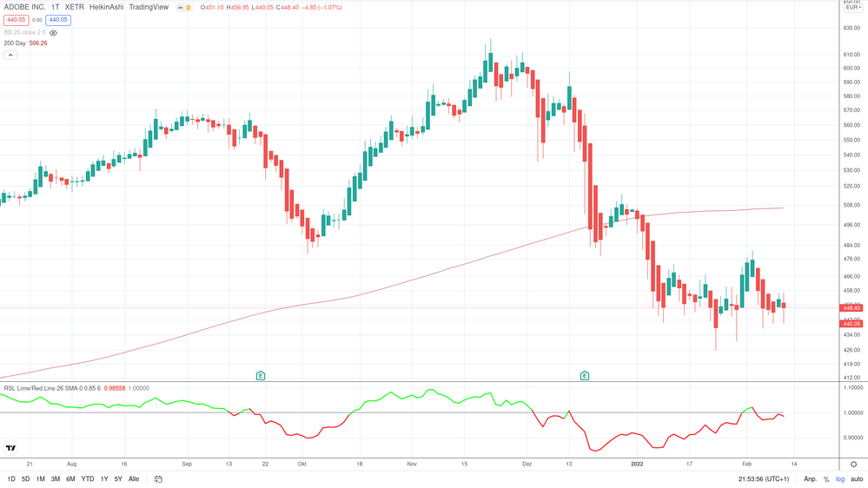
Task: Click the earnings 'E' marker in December
Action: point(585,375)
